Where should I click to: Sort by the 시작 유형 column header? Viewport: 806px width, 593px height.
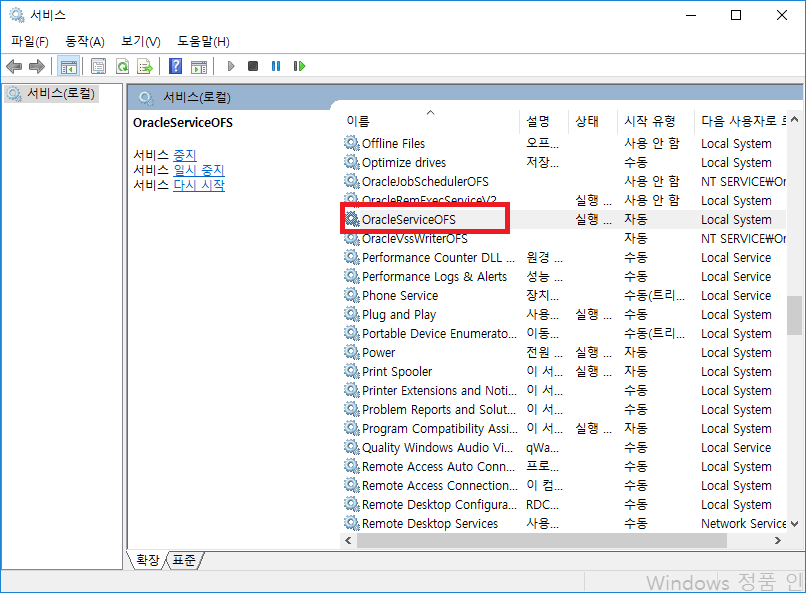655,121
